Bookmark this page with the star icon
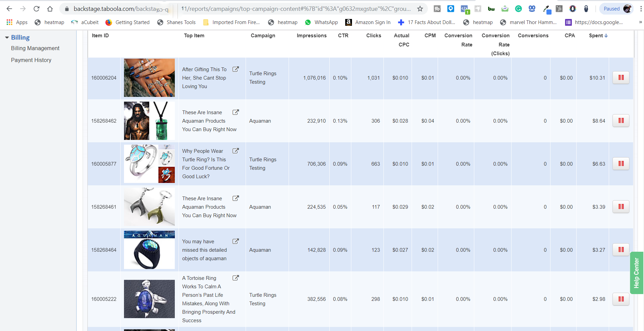This screenshot has height=331, width=644. [420, 9]
